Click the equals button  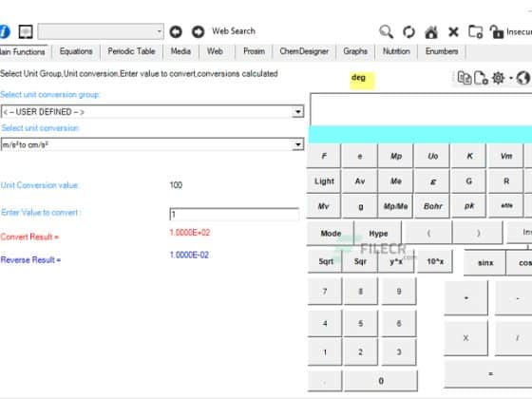point(488,374)
